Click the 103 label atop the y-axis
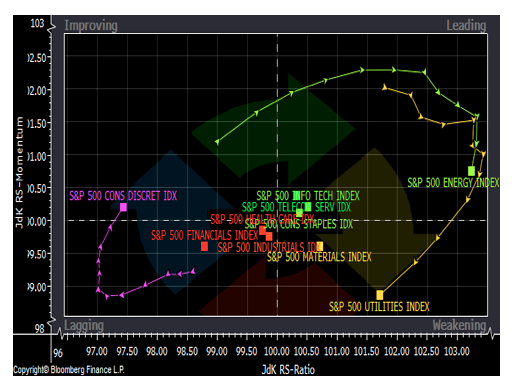The height and width of the screenshot is (392, 516). click(37, 23)
